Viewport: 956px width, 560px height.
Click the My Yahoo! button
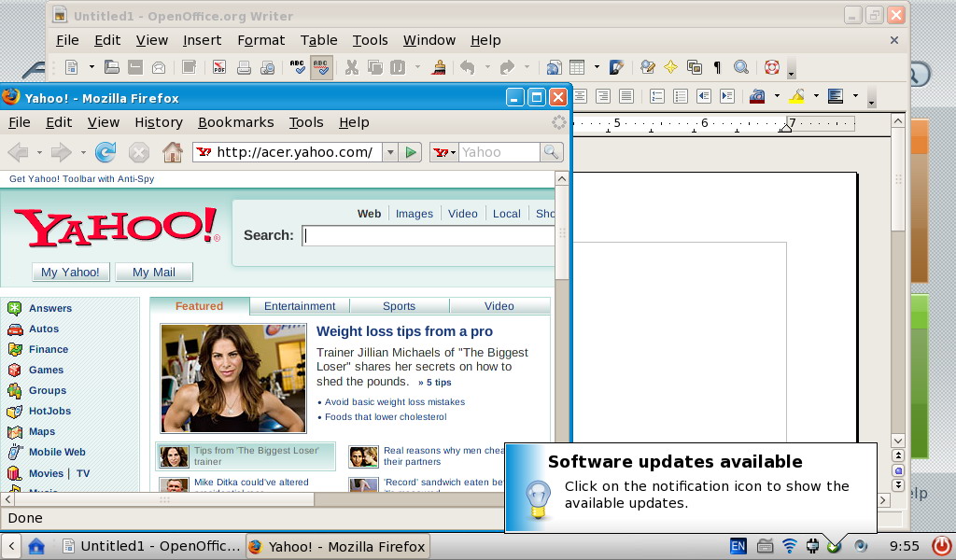70,272
